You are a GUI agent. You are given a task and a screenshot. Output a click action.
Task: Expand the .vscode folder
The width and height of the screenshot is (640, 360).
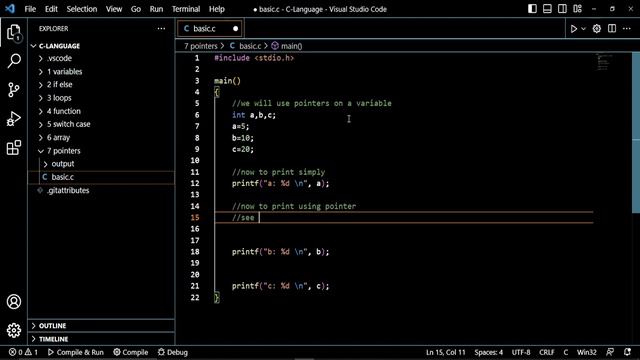tap(101, 58)
